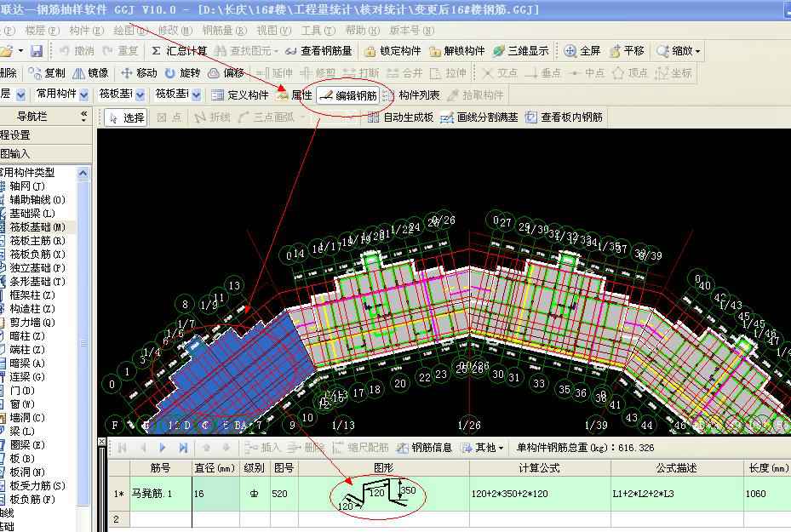The height and width of the screenshot is (532, 791).
Task: Click the 图号 cell showing 520
Action: [284, 495]
